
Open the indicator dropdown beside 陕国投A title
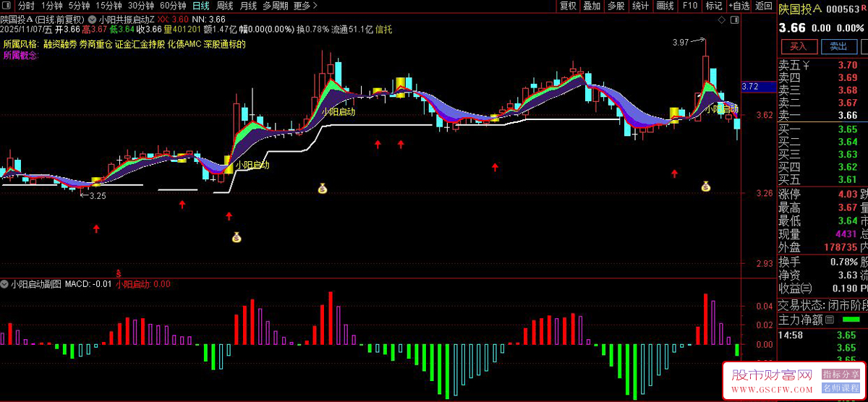[92, 19]
